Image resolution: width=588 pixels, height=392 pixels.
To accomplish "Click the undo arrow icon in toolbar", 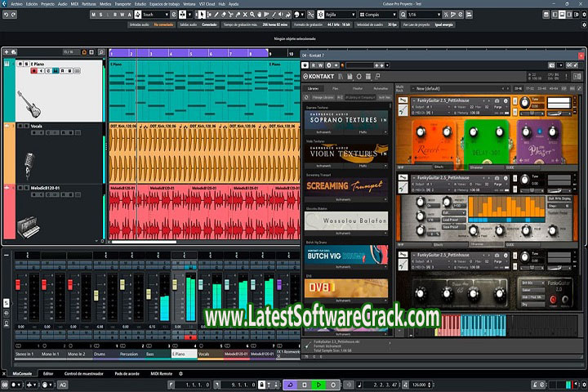I will pyautogui.click(x=6, y=15).
